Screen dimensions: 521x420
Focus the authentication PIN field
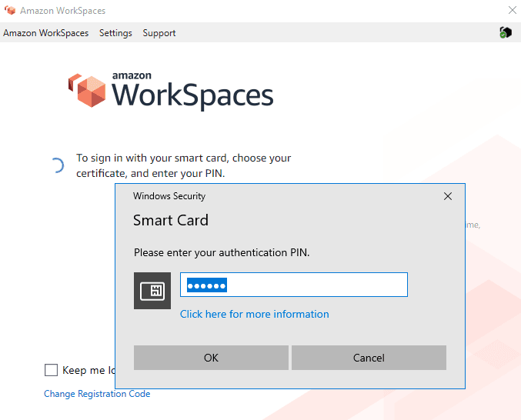pos(294,285)
